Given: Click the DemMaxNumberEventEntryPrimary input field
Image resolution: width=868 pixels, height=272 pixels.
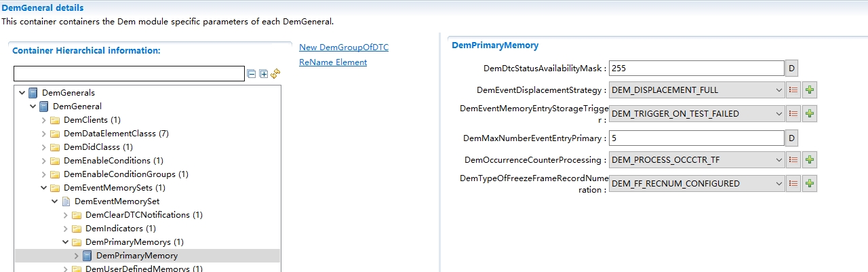Looking at the screenshot, I should 696,138.
